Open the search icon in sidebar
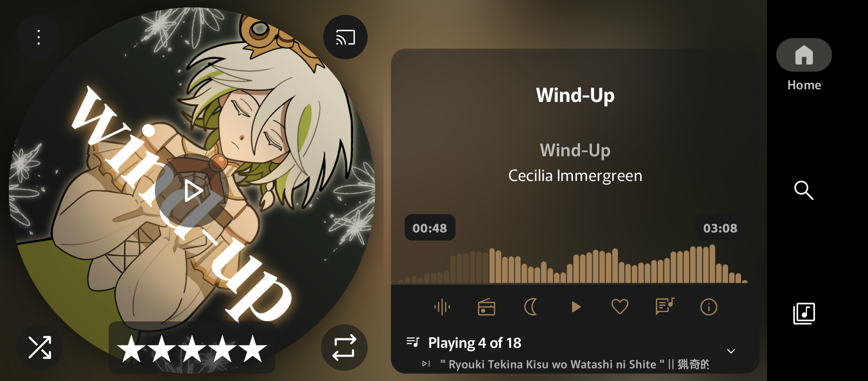The width and height of the screenshot is (868, 381). 804,190
